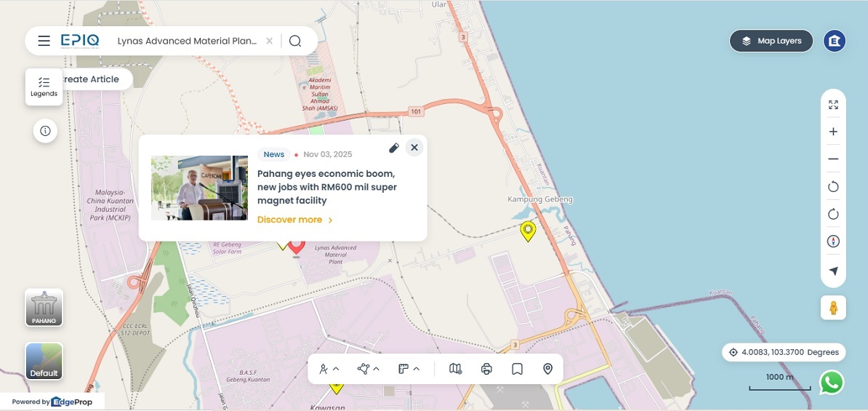Click the Lynas Advanced Material Plant map label
Viewport: 868px width, 411px height.
pyautogui.click(x=335, y=255)
